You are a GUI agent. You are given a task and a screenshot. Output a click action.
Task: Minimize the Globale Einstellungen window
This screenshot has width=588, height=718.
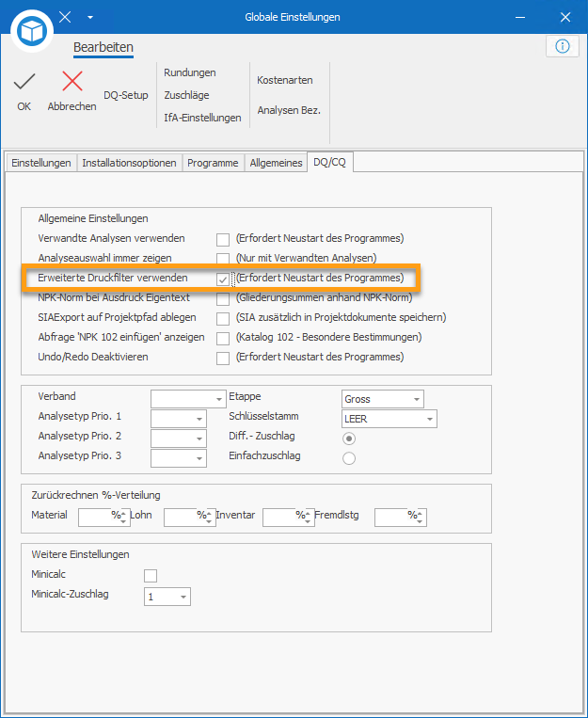pos(519,17)
